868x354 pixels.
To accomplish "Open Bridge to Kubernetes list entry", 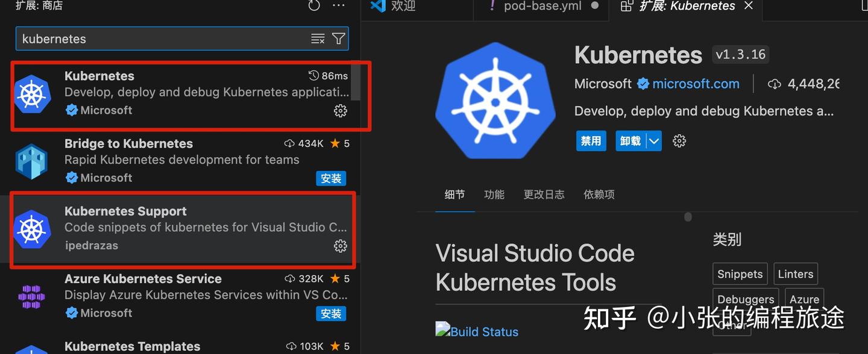I will pos(181,161).
